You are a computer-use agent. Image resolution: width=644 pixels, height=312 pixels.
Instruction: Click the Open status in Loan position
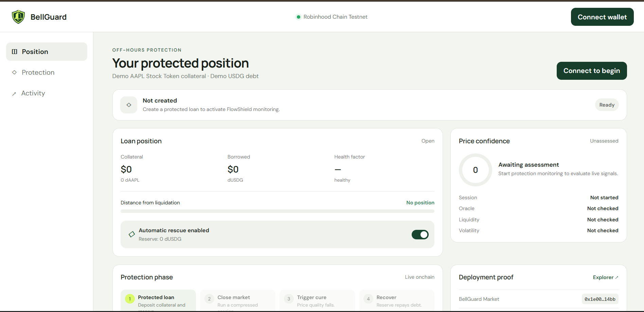pyautogui.click(x=428, y=141)
